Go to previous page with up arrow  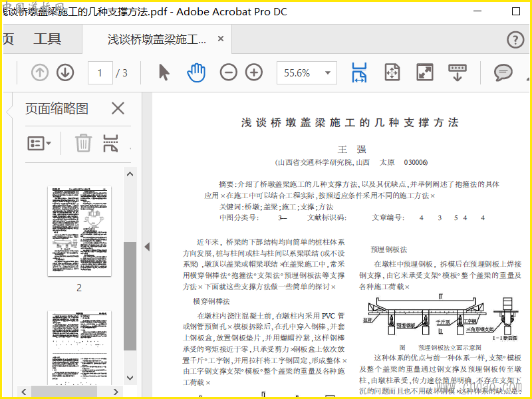coord(40,72)
